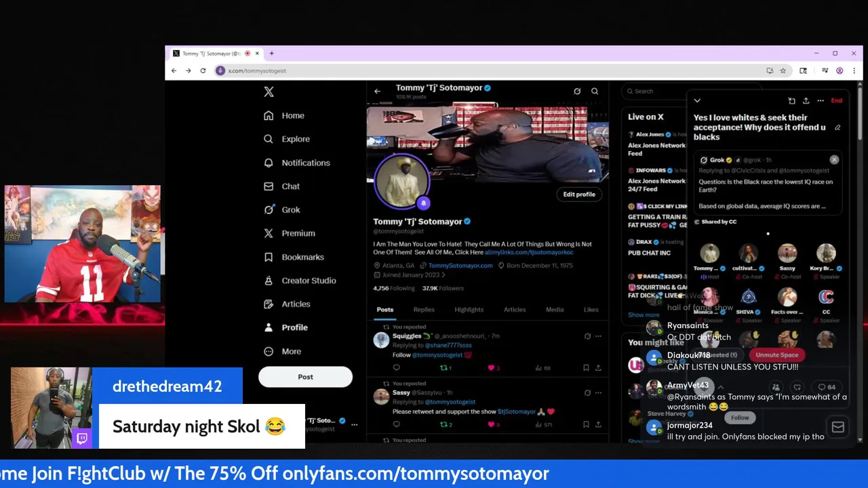Screen dimensions: 868x488
Task: Open Space participants people icon
Action: click(776, 388)
